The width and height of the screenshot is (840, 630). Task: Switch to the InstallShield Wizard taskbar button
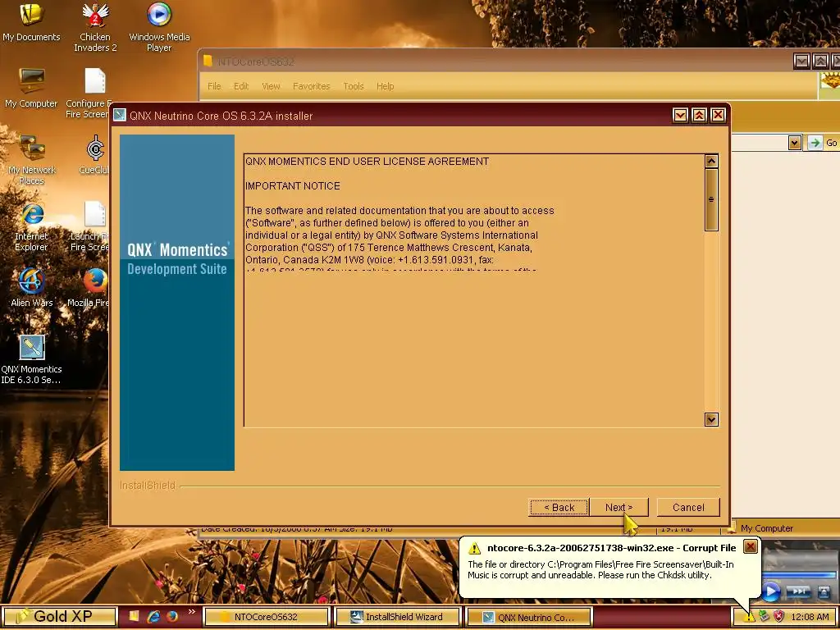click(397, 617)
